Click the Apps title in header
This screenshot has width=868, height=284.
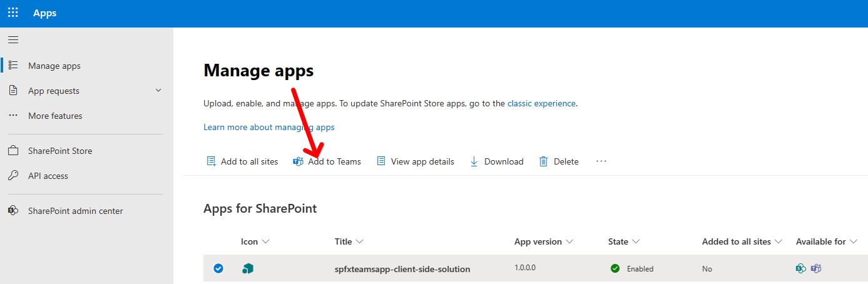45,13
